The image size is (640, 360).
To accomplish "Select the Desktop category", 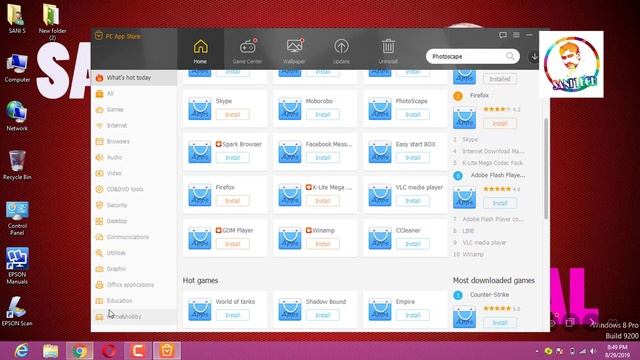I will (x=134, y=221).
